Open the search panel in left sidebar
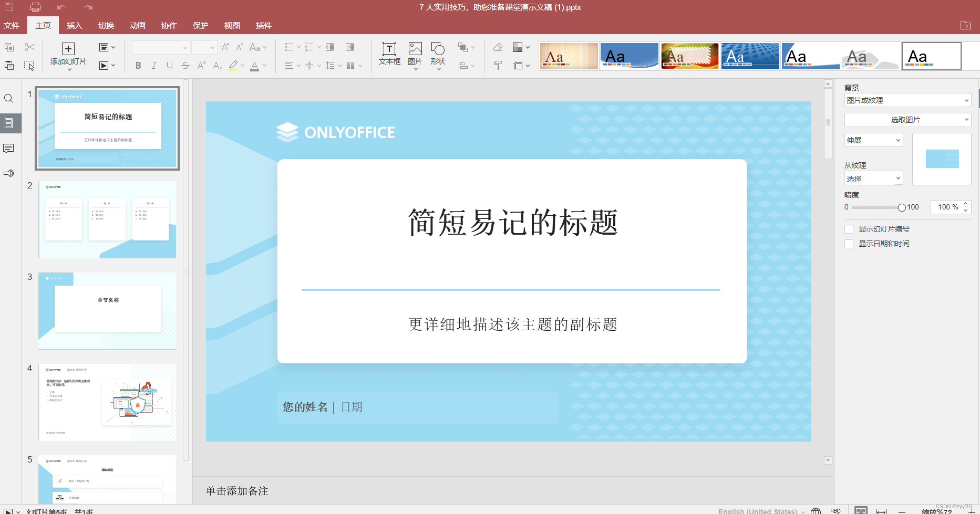 coord(9,99)
